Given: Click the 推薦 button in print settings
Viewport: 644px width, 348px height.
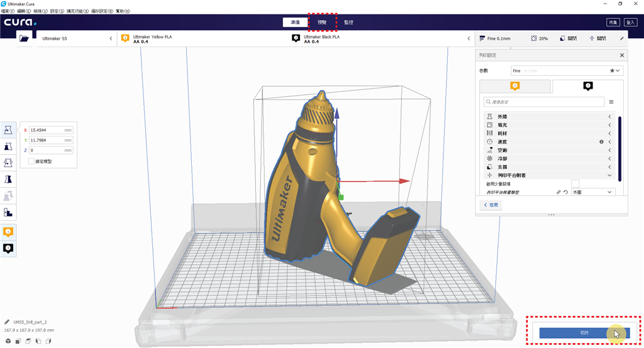Looking at the screenshot, I should (x=491, y=205).
